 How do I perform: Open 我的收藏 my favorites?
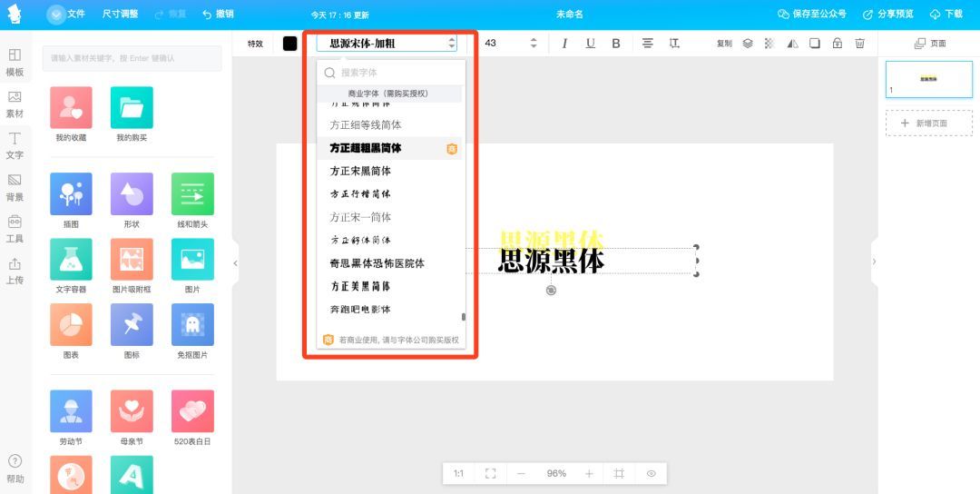[72, 114]
